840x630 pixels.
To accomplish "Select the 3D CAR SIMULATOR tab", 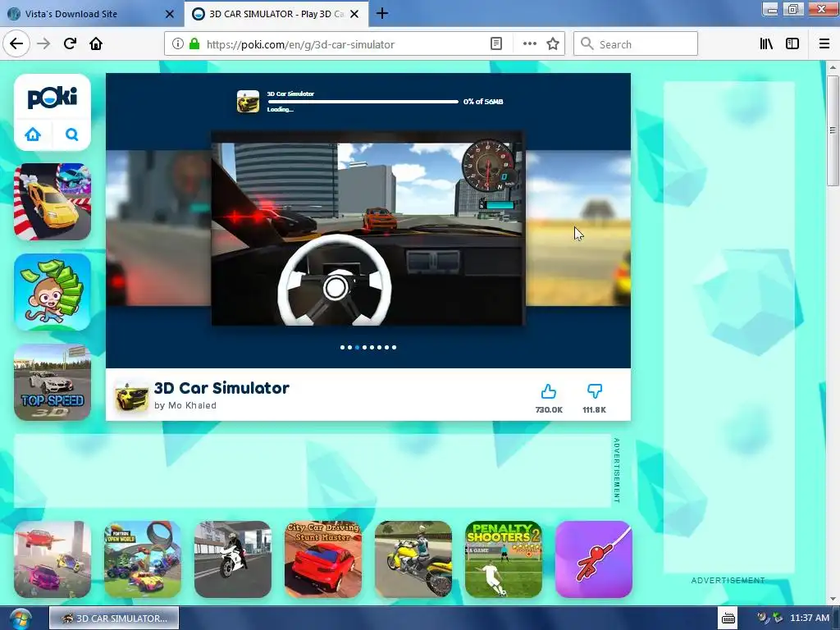I will click(276, 14).
